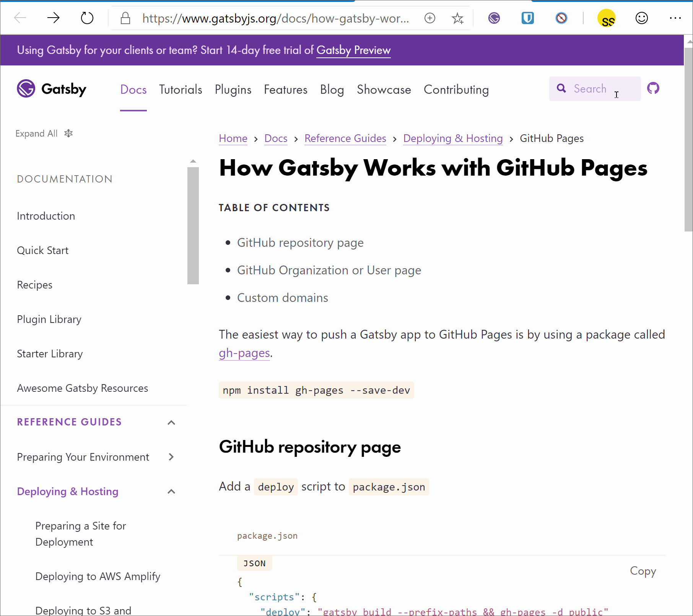
Task: Open the Features nav item
Action: click(x=286, y=90)
